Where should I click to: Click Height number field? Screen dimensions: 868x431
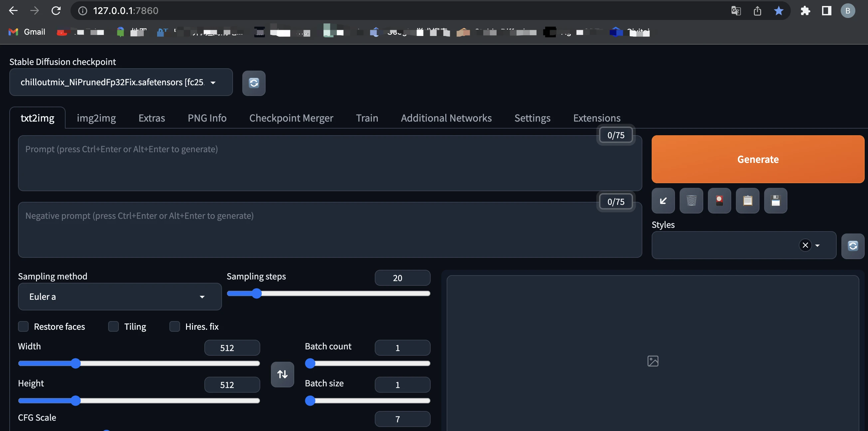click(232, 385)
